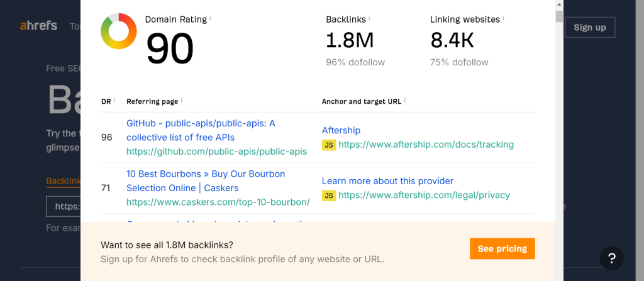Click Want to see all 1.8M backlinks text
Screen dimensions: 644x281
(x=167, y=245)
